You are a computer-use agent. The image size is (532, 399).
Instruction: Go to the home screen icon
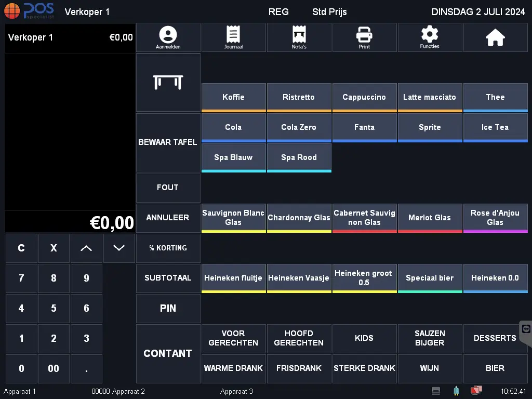click(495, 37)
